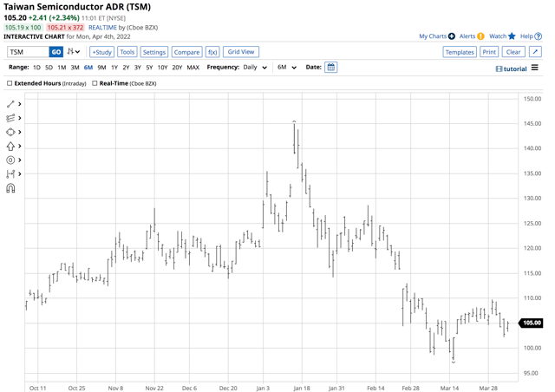Click into the TSM symbol field

(28, 52)
